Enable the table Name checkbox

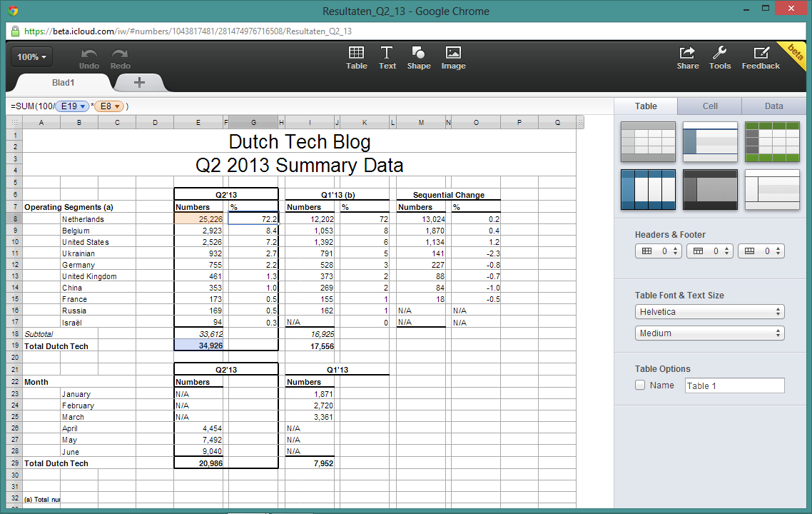coord(640,385)
